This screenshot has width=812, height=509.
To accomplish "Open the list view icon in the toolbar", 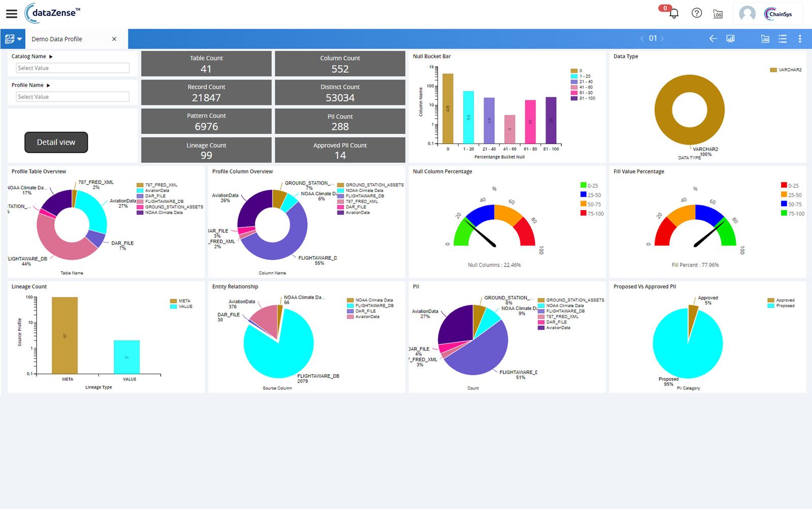I will (x=782, y=39).
